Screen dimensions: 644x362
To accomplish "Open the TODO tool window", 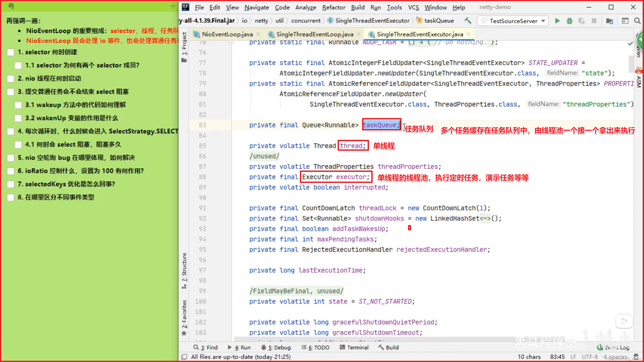I will (x=315, y=348).
